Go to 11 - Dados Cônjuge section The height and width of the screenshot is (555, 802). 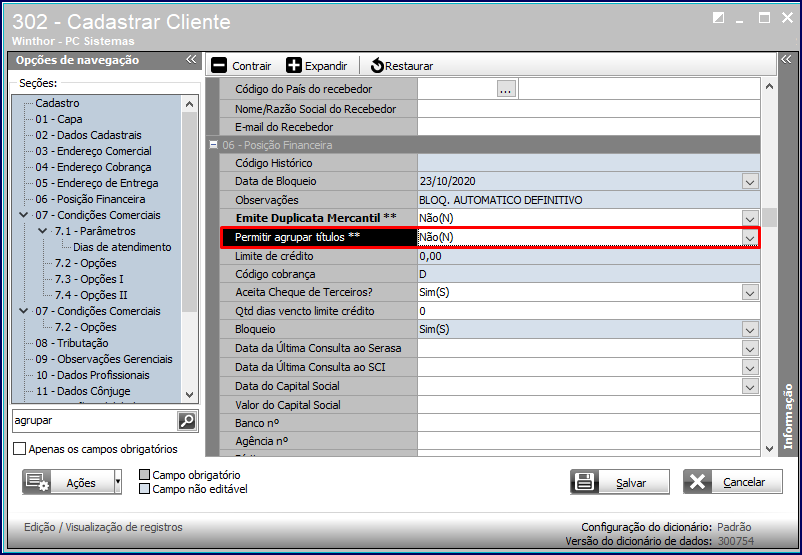click(83, 391)
